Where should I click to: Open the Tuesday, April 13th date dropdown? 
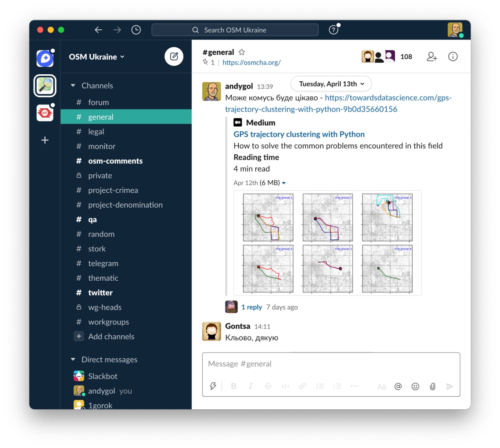[331, 84]
